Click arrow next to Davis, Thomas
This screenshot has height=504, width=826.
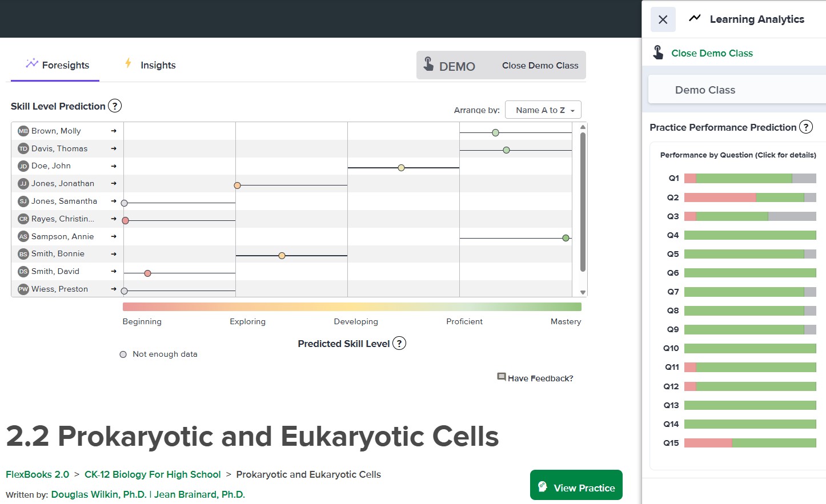pyautogui.click(x=114, y=148)
